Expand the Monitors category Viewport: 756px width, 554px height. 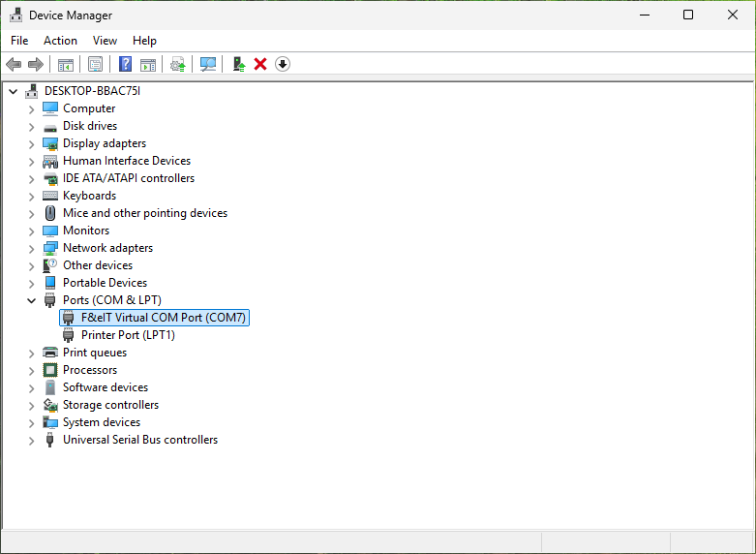point(31,231)
